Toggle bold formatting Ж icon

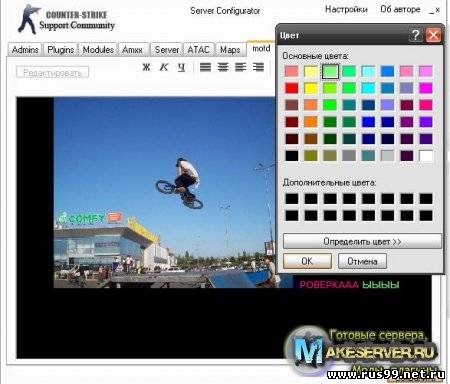click(x=146, y=67)
